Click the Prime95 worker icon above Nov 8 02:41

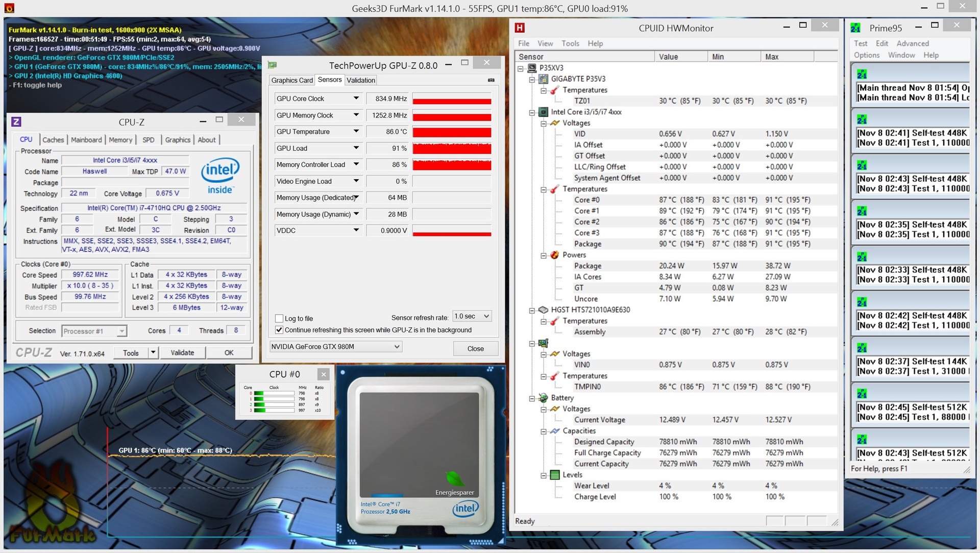(x=862, y=119)
